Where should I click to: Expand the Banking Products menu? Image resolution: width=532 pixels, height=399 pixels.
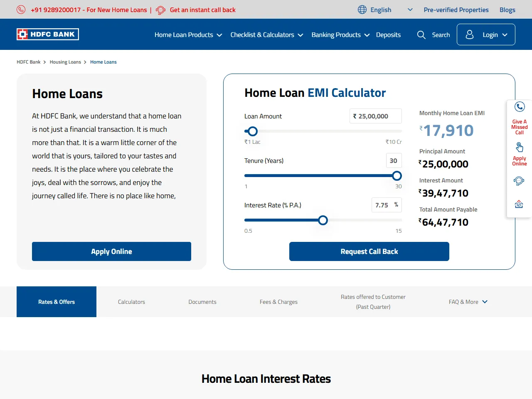tap(340, 35)
